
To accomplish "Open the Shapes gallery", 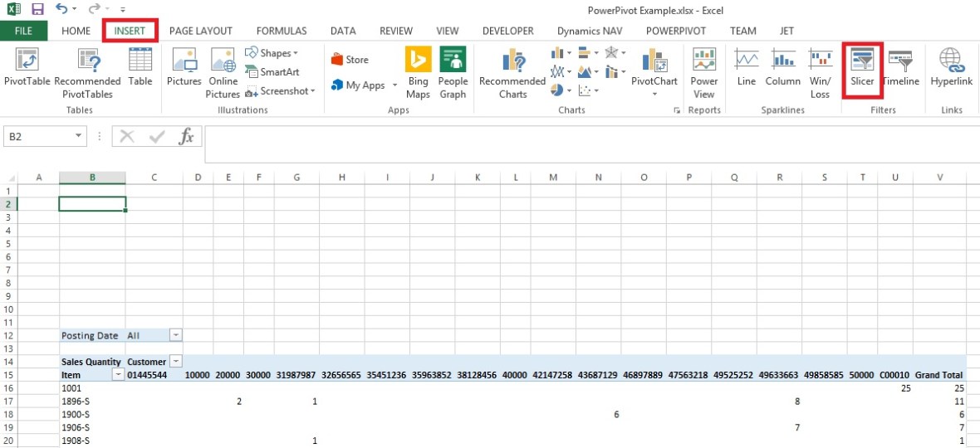I will [x=272, y=53].
